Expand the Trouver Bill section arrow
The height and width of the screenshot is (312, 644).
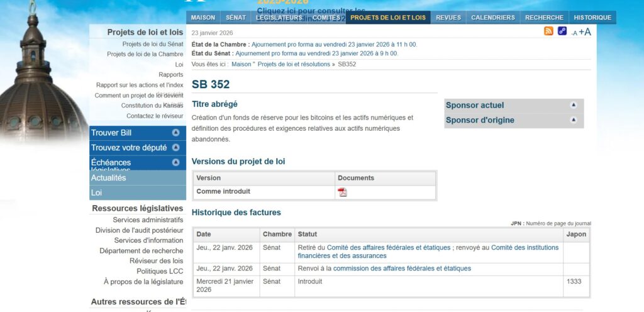(x=175, y=133)
